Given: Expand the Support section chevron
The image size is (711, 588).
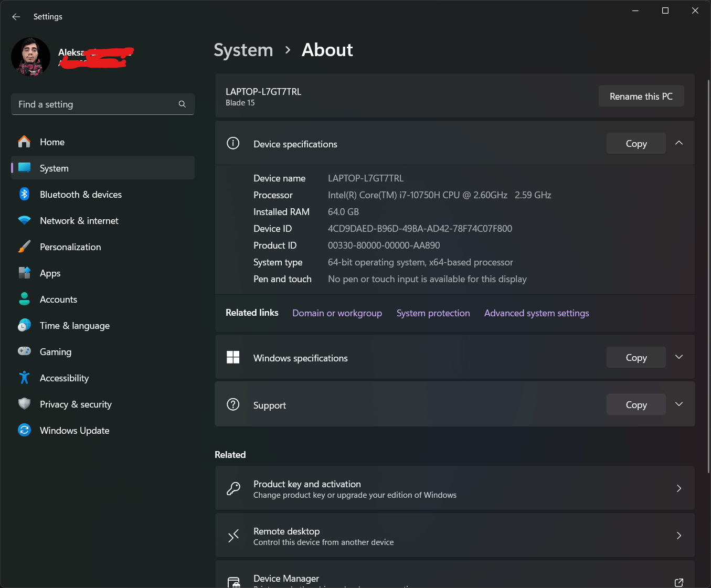Looking at the screenshot, I should pyautogui.click(x=679, y=404).
